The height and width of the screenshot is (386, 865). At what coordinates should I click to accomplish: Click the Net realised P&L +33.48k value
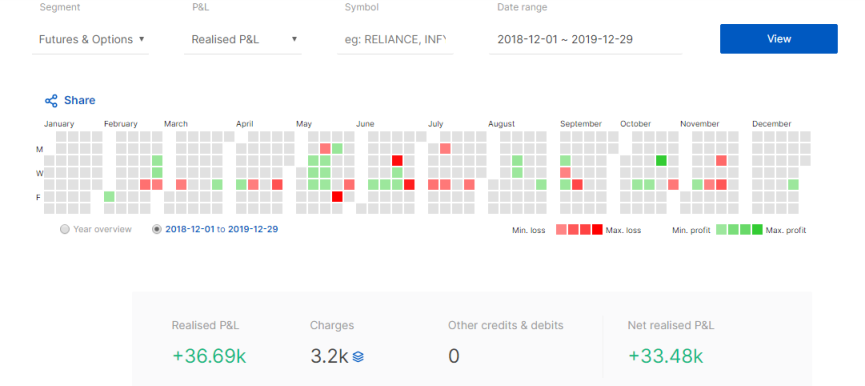click(x=665, y=357)
